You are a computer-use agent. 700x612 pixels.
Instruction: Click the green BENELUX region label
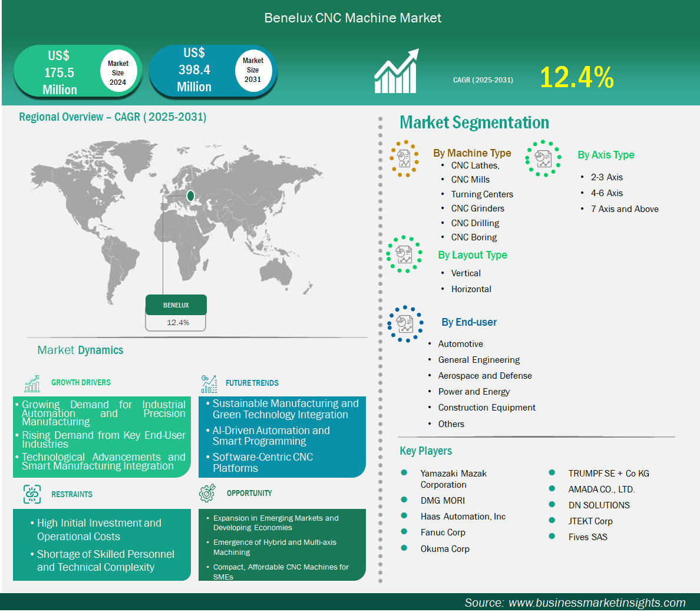(176, 305)
